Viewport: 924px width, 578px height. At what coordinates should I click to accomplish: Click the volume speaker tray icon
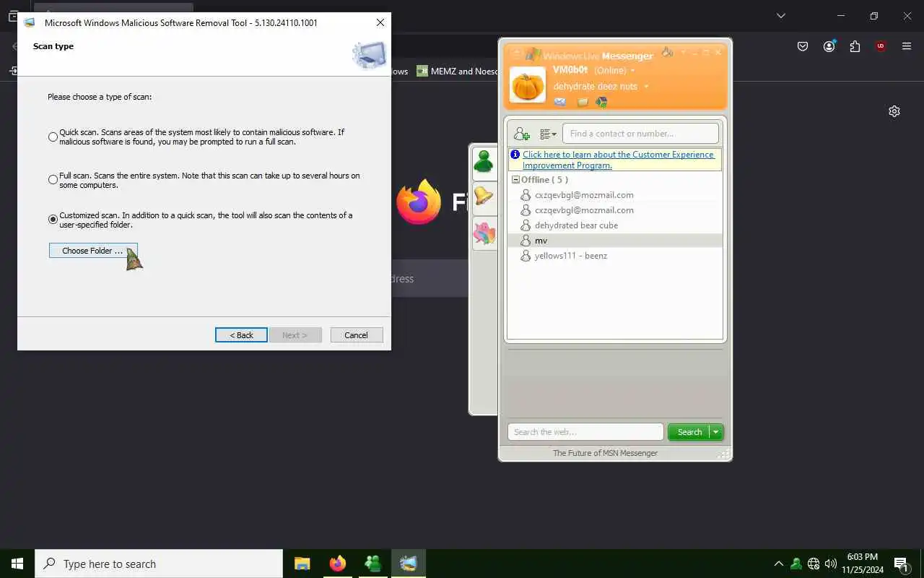tap(831, 564)
